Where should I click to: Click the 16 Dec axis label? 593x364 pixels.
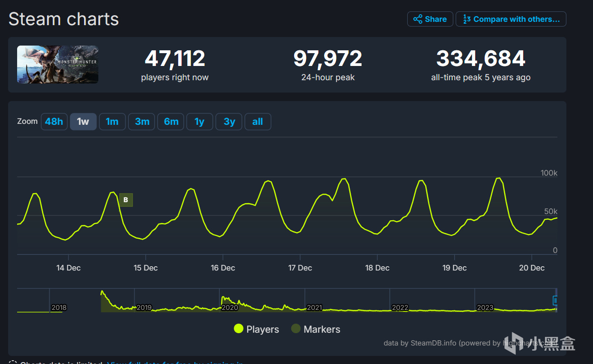(x=223, y=268)
